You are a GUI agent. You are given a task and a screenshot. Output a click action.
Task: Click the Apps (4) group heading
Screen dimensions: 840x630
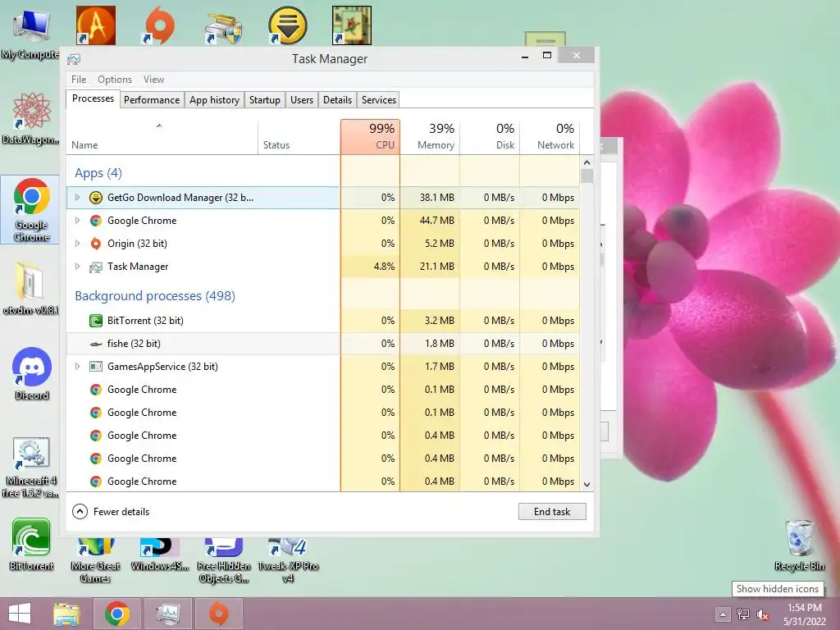(98, 173)
